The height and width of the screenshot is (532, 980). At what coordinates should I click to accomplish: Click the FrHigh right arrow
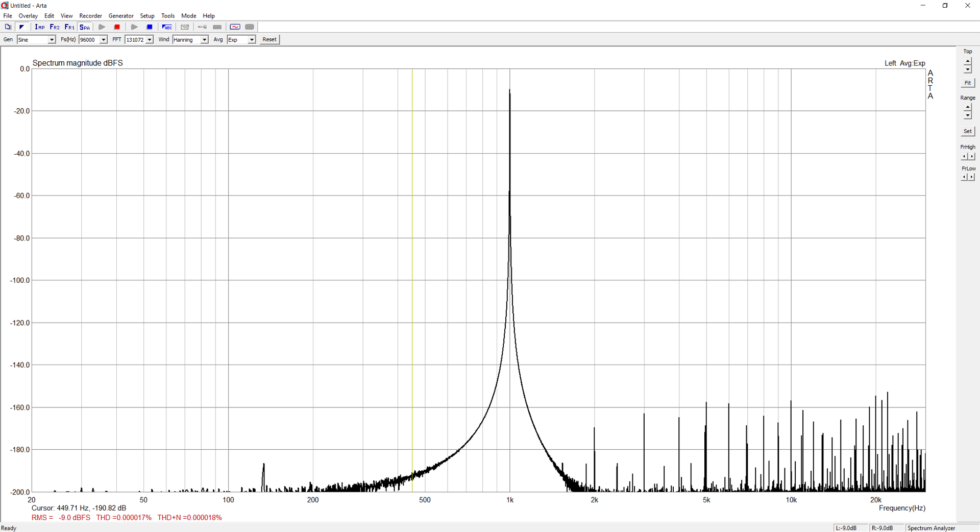tap(972, 156)
